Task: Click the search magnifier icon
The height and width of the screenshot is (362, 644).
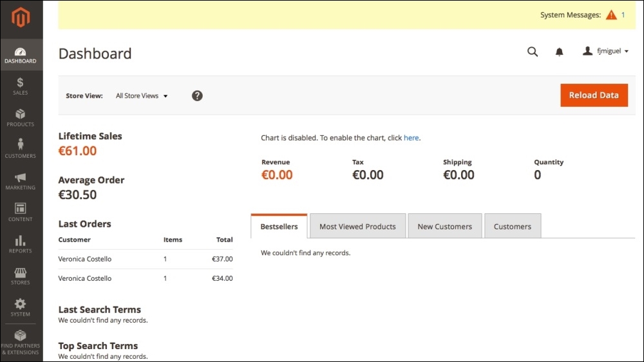Action: click(x=533, y=52)
